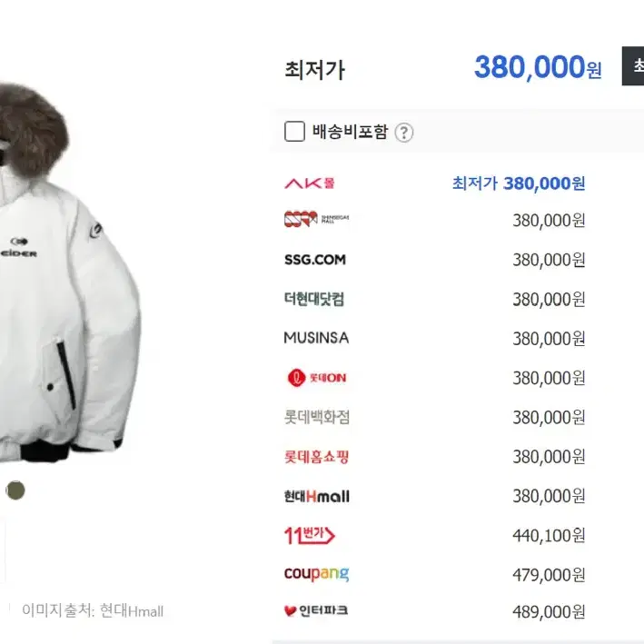Open the 인터파크 seller logo
This screenshot has height=644, width=644.
pyautogui.click(x=316, y=610)
